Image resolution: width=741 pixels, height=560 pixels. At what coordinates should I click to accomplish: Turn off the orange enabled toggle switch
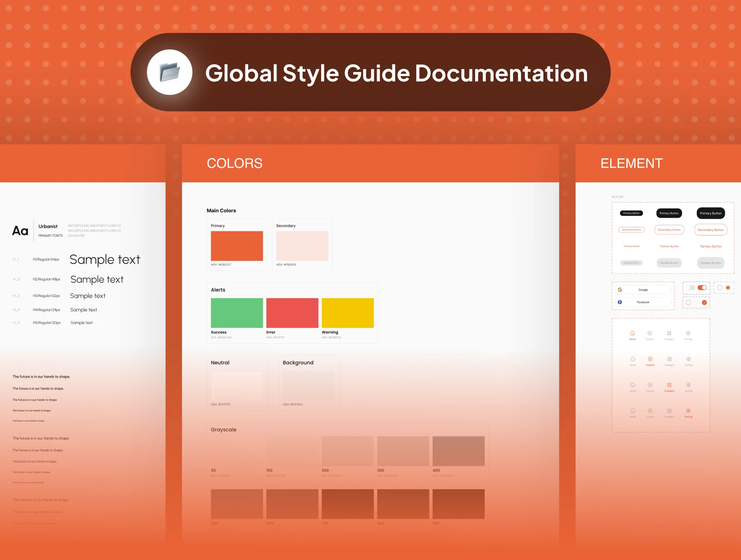pos(702,288)
